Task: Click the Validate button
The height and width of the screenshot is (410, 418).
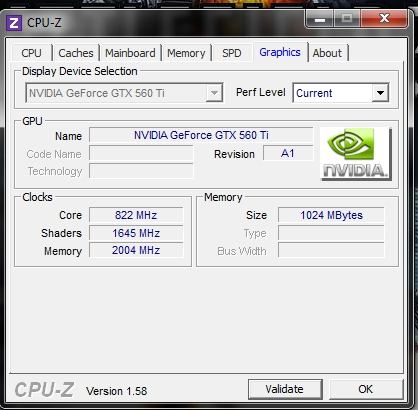Action: click(x=285, y=389)
